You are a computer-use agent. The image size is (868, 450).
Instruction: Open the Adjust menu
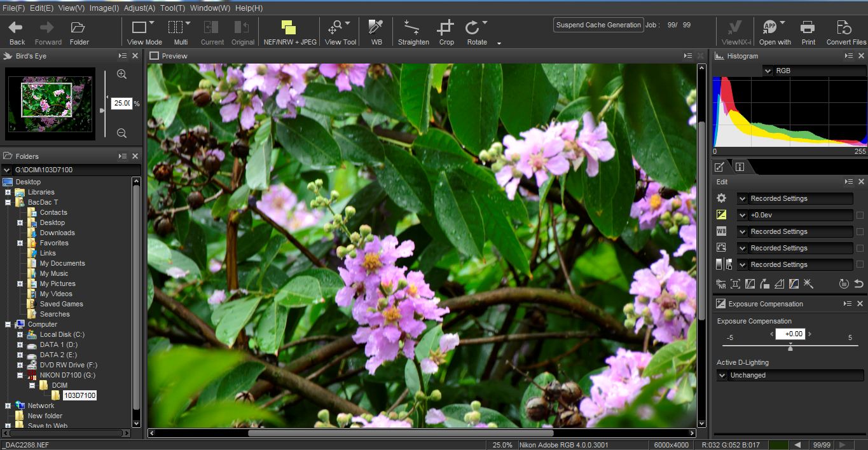pyautogui.click(x=139, y=8)
